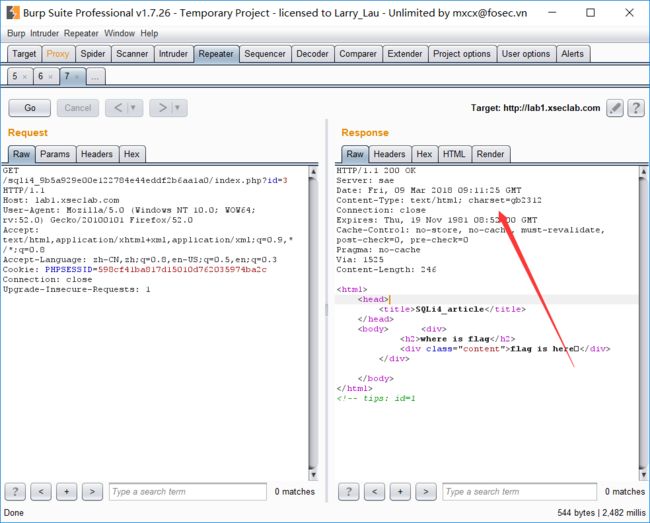Click Burp Suite logo in title bar

(13, 13)
